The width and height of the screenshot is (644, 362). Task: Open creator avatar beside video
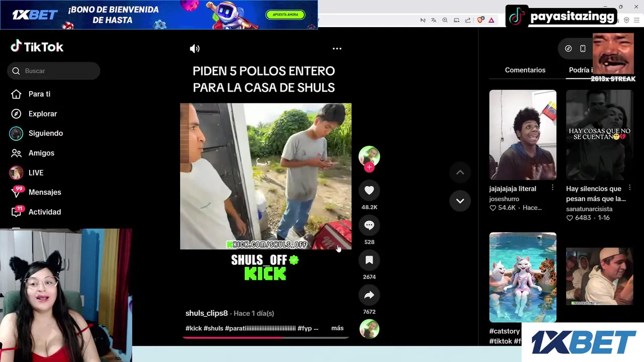click(x=369, y=156)
